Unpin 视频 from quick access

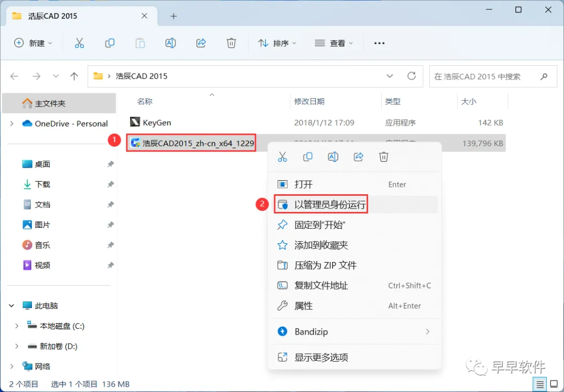pyautogui.click(x=110, y=265)
